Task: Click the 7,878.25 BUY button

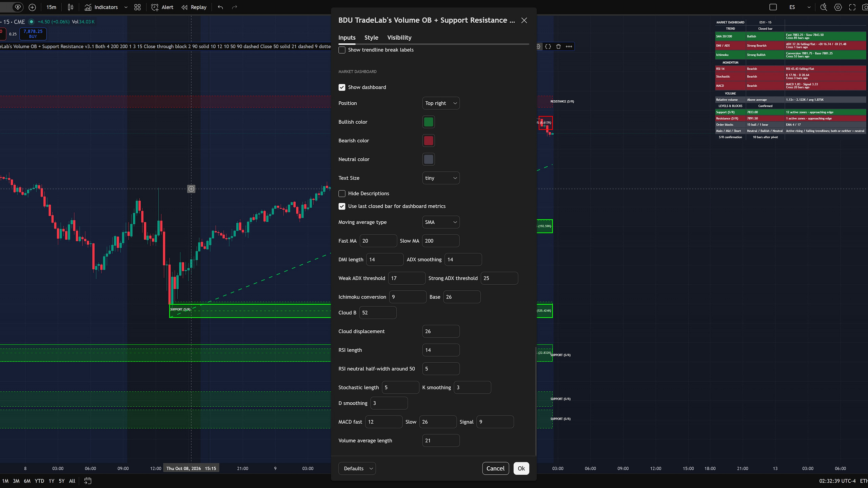Action: click(33, 34)
